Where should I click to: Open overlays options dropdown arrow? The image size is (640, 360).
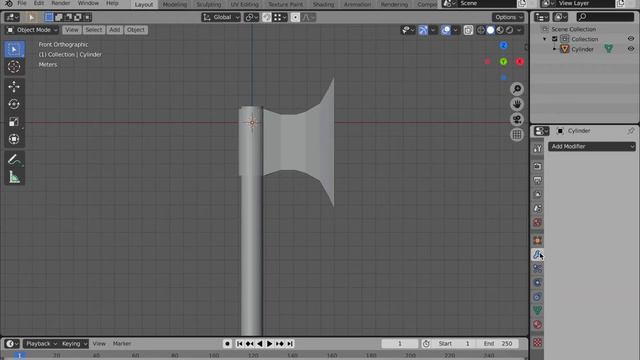pos(456,30)
